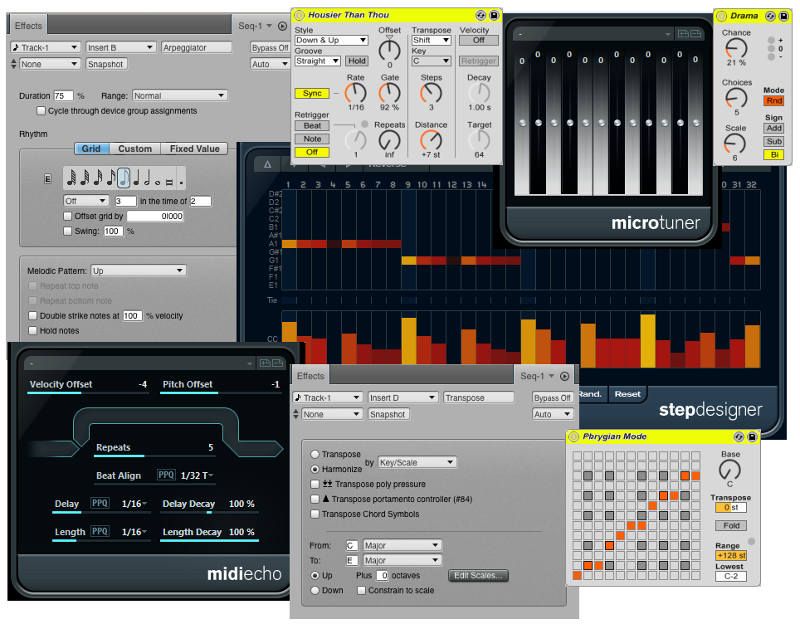This screenshot has height=624, width=800.
Task: Select the highlighted eighth-note rhythm value icon
Action: 123,178
